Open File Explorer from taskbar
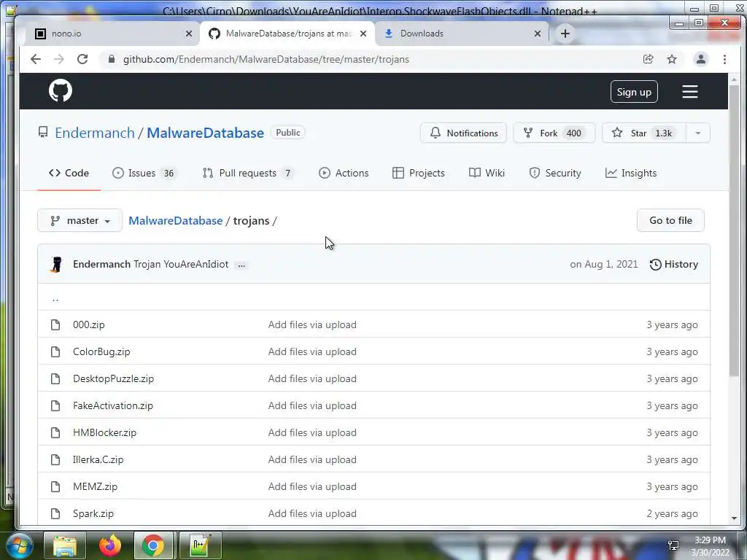The width and height of the screenshot is (747, 560). pyautogui.click(x=65, y=545)
